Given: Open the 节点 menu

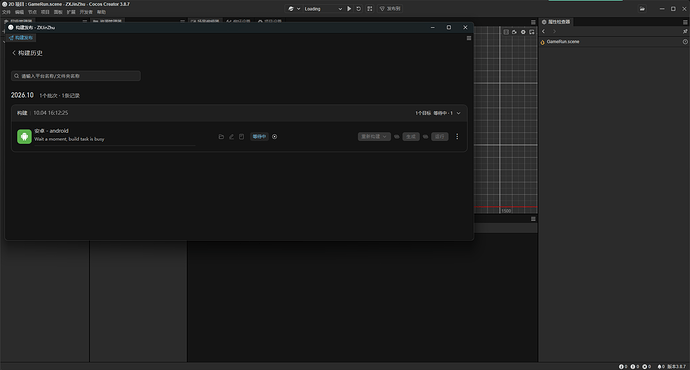Looking at the screenshot, I should [32, 12].
